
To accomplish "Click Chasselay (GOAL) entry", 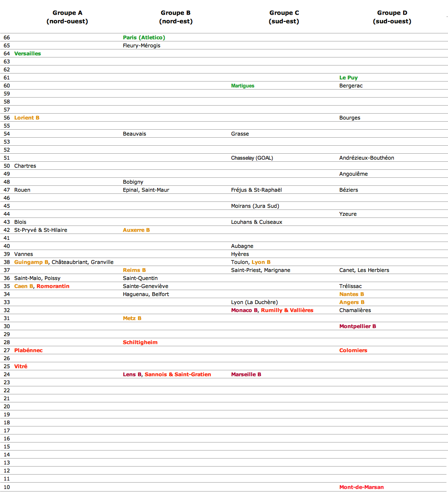I will [x=252, y=158].
